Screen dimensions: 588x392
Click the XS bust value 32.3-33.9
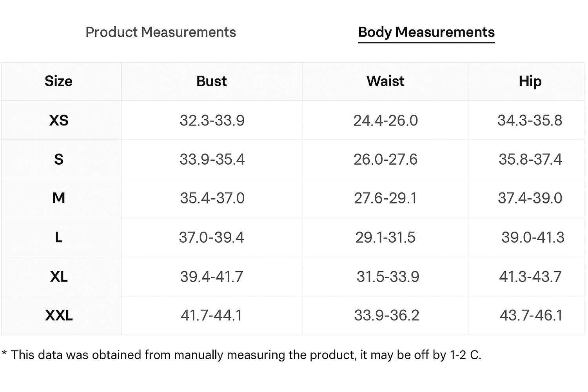[x=212, y=120]
